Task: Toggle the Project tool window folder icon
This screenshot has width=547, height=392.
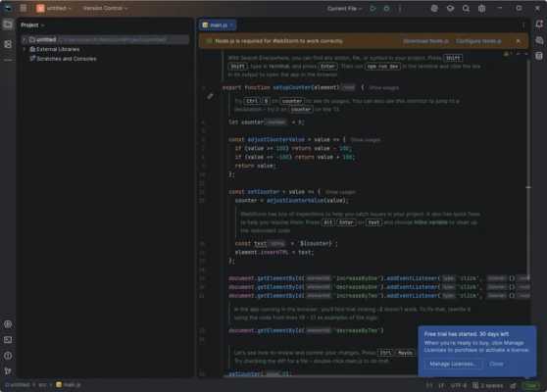Action: point(8,24)
